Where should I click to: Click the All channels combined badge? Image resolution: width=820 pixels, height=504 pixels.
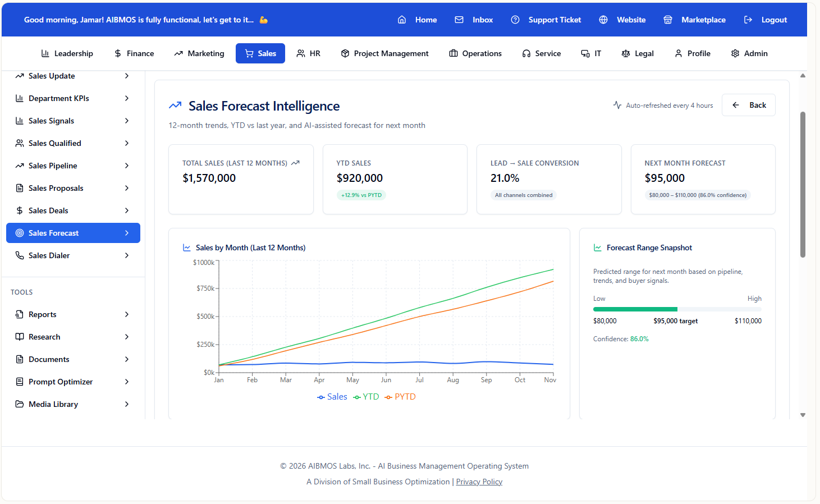(524, 195)
